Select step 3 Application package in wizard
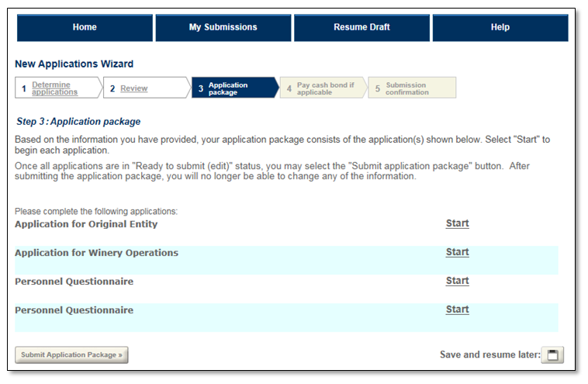 228,88
